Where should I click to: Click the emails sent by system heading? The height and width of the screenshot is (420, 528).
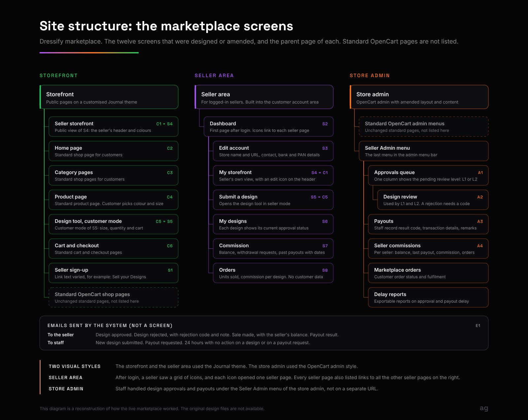point(110,325)
